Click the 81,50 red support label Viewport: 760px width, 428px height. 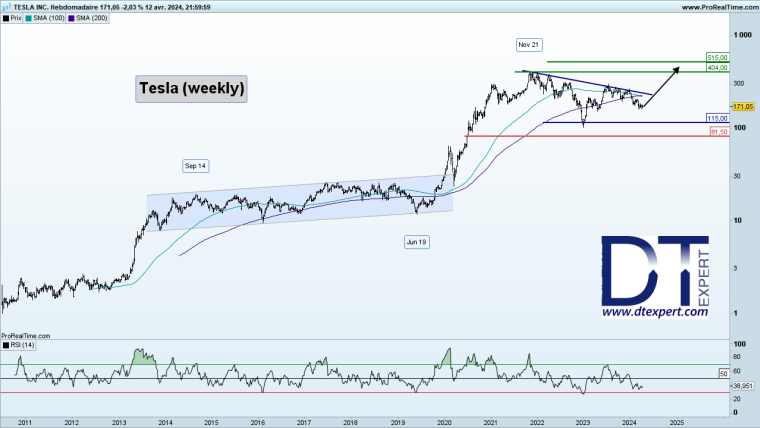coord(719,132)
